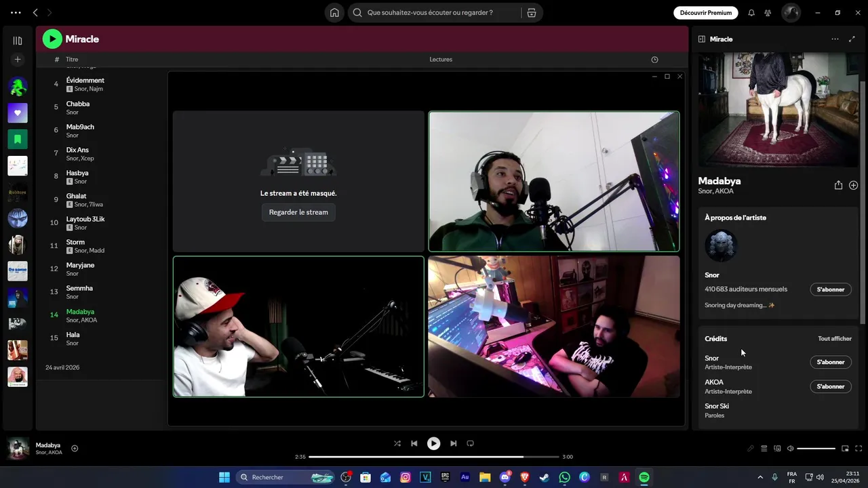Click the Découvrir Premium button
This screenshot has width=868, height=488.
[x=706, y=12]
